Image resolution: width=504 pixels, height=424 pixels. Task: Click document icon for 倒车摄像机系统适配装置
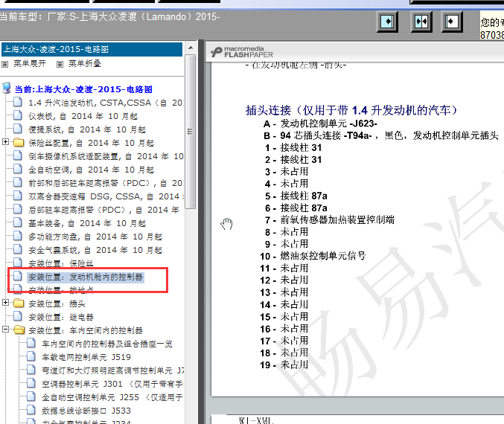[x=18, y=155]
